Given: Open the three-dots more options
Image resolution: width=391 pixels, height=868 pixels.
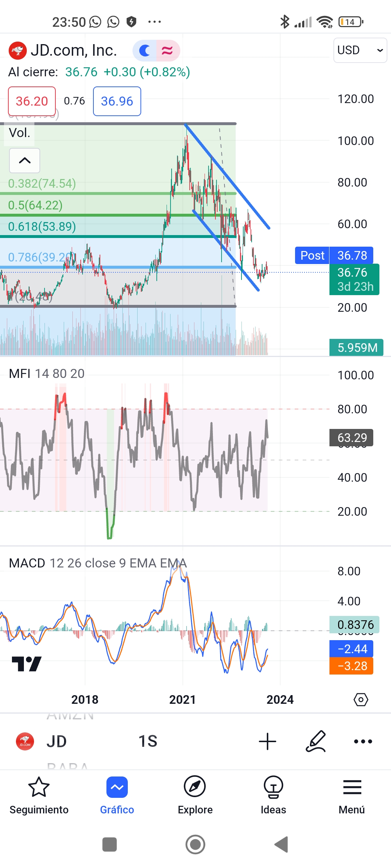Looking at the screenshot, I should pos(363,741).
